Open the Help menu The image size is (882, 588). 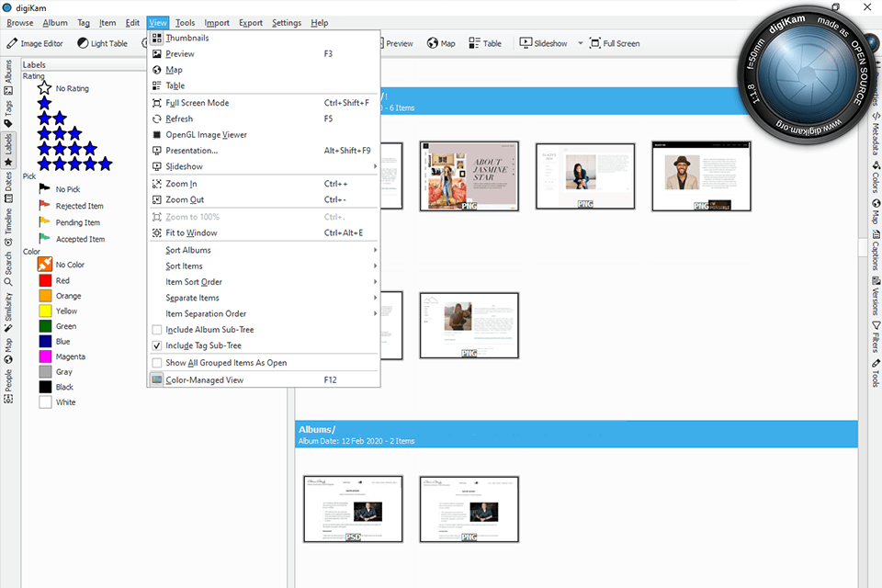point(319,23)
